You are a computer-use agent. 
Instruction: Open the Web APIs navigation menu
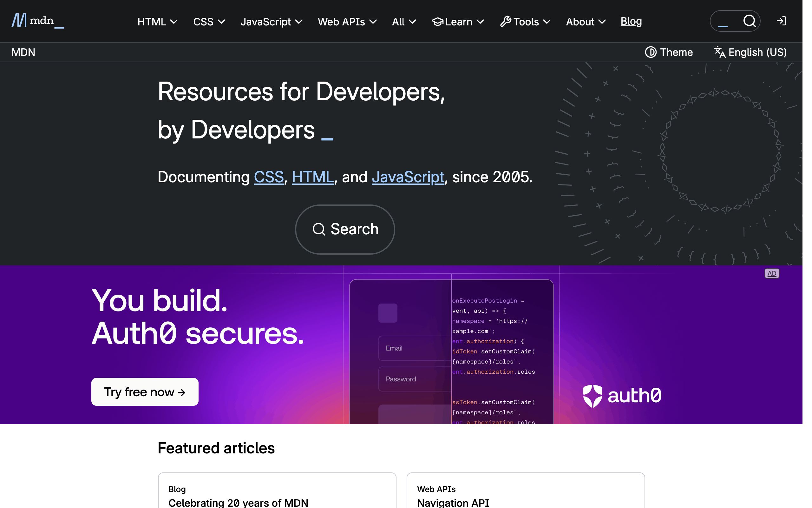point(347,22)
